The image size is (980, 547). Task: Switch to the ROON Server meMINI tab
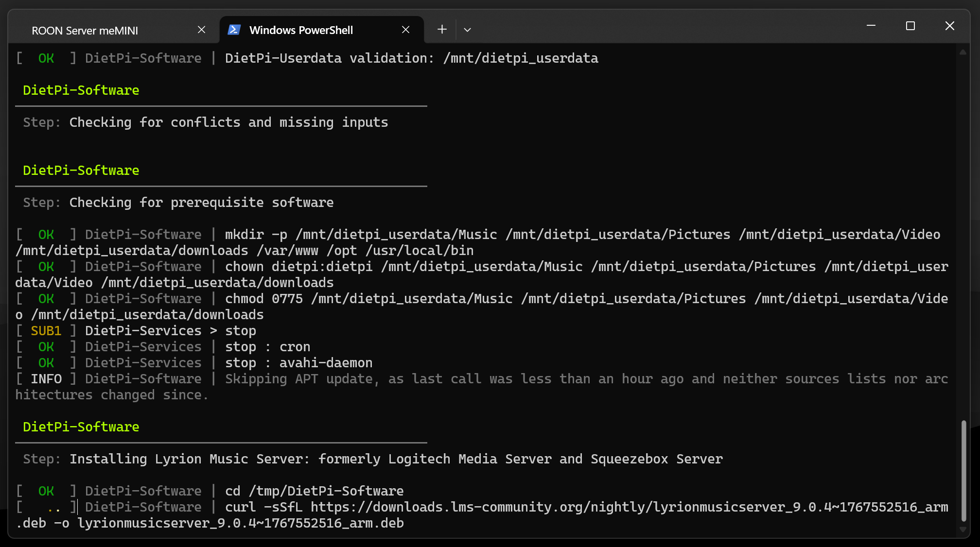(x=85, y=31)
